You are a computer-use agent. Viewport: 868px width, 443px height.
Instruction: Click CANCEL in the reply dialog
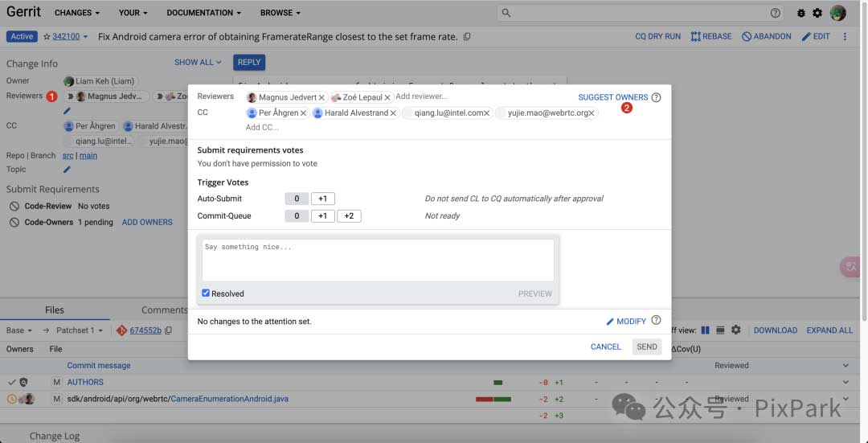tap(605, 347)
